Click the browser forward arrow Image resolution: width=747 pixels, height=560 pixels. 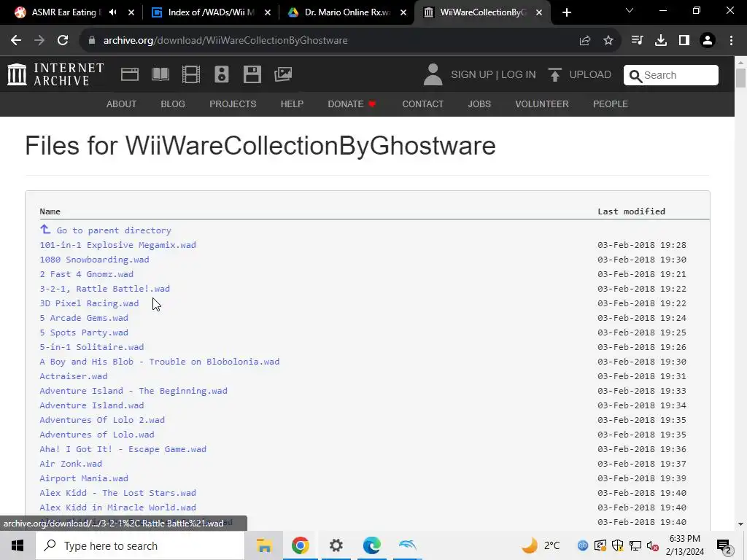coord(39,41)
